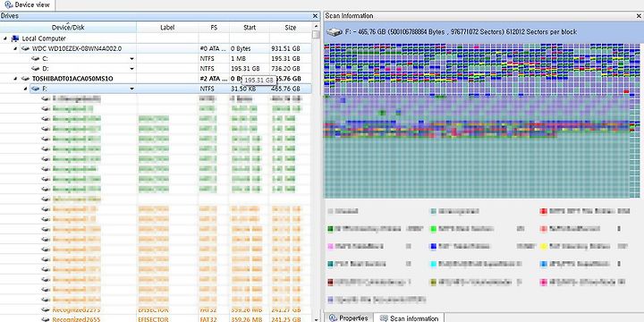This screenshot has height=322, width=644.
Task: Click the FAT32 cell of Recognized2655 row
Action: [208, 319]
